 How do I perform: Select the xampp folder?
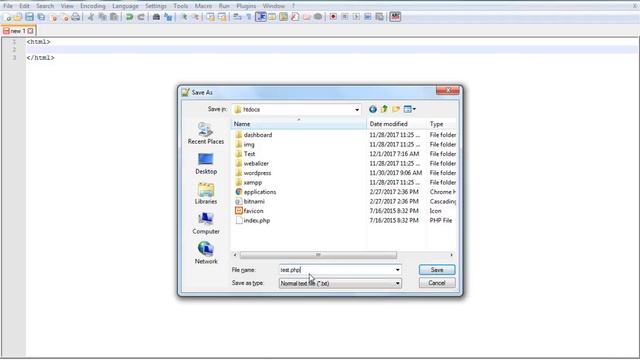[x=249, y=182]
